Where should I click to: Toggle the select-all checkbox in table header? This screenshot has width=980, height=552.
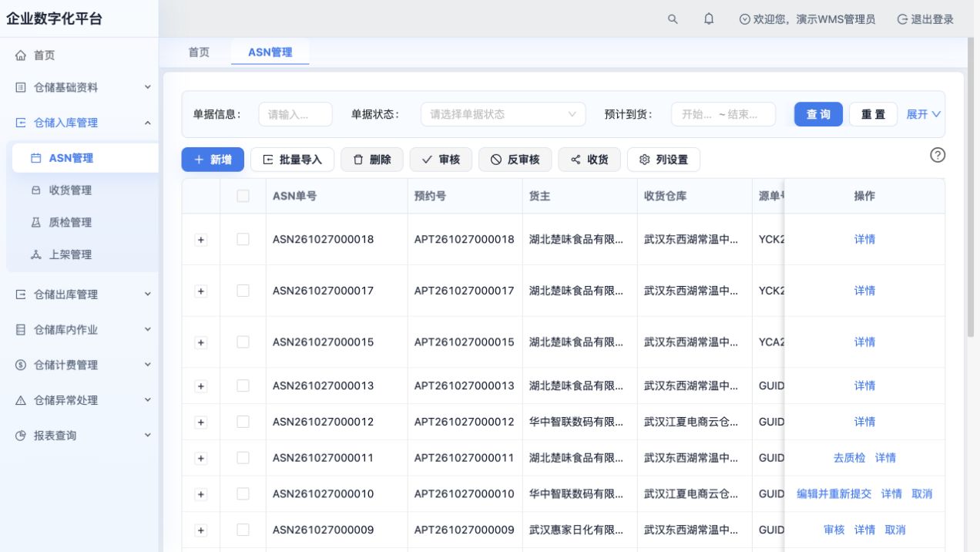(243, 196)
